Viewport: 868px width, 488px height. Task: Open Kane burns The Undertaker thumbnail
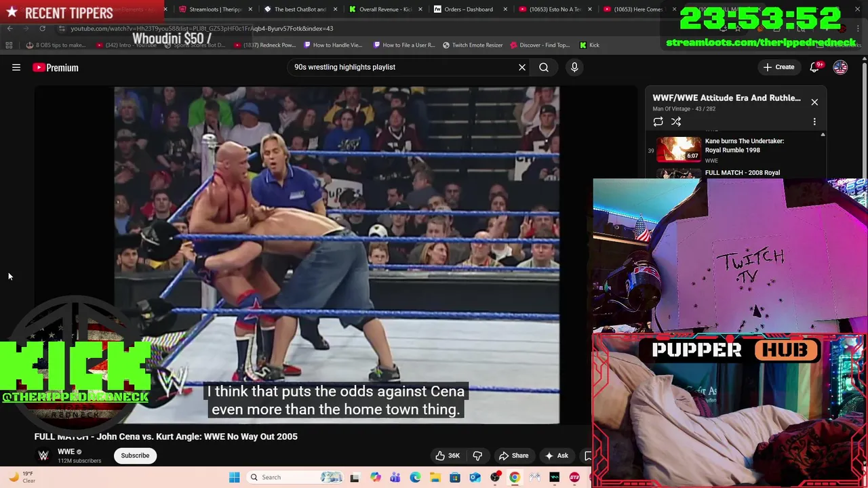(679, 149)
